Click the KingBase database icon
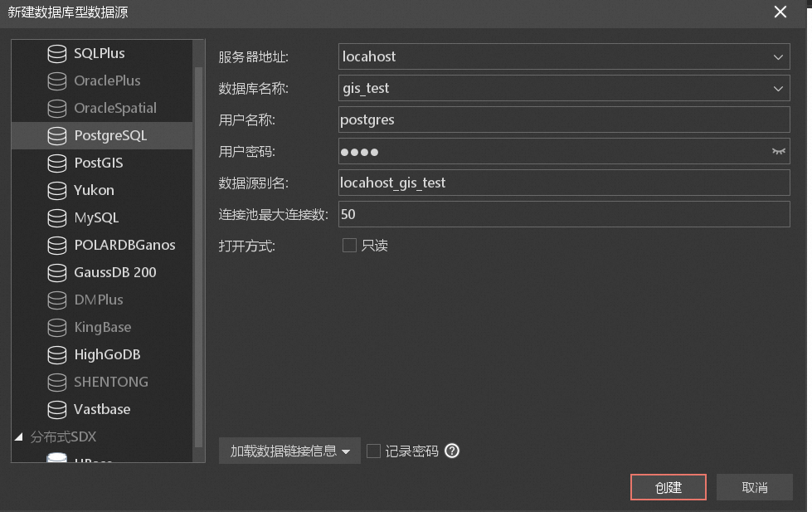The width and height of the screenshot is (812, 512). (x=57, y=328)
